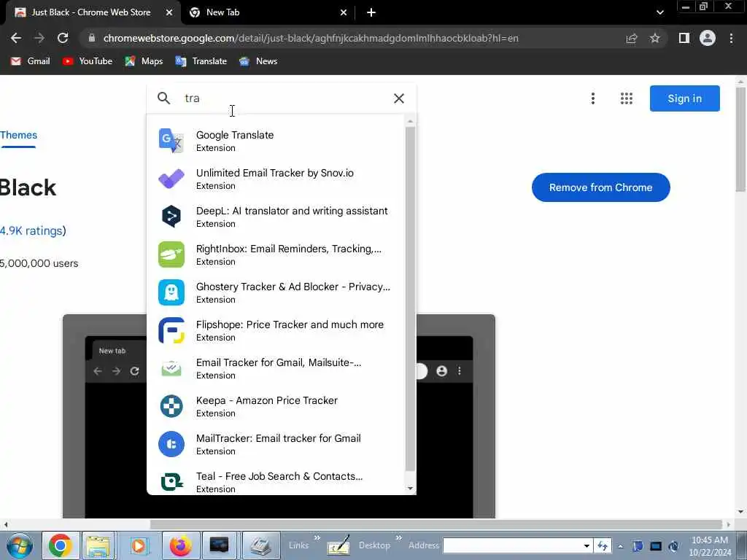Open Chrome customize menu
This screenshot has height=560, width=747.
(x=731, y=38)
